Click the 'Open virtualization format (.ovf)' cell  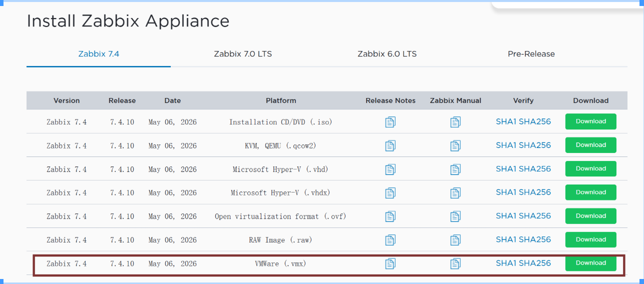(x=280, y=216)
